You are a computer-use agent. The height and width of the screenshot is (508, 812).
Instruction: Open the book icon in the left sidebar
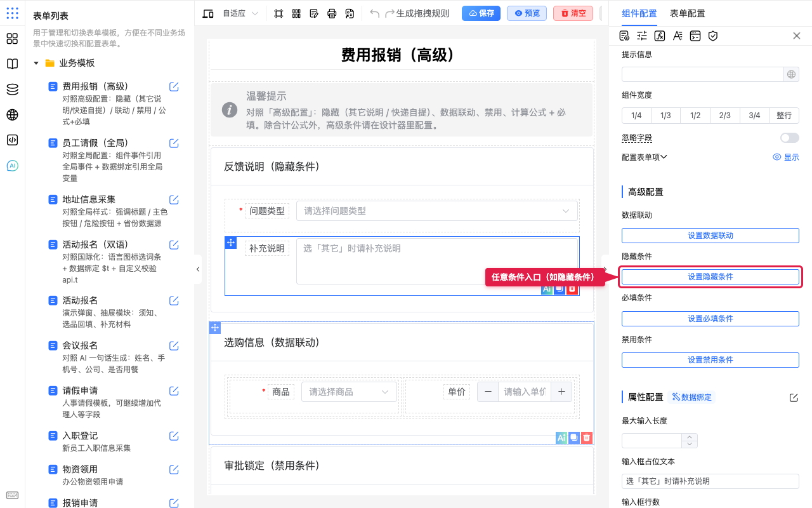12,64
